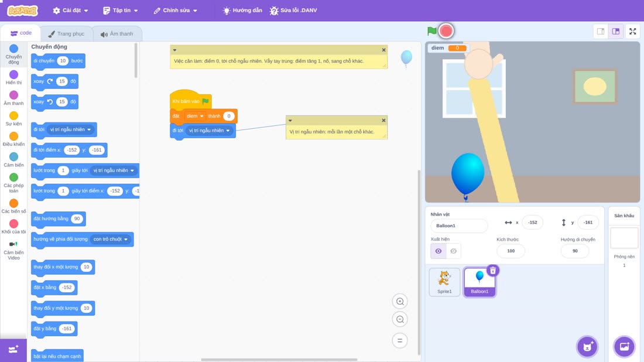Choose a new backdrop button
Viewport: 644px width, 362px height.
624,346
